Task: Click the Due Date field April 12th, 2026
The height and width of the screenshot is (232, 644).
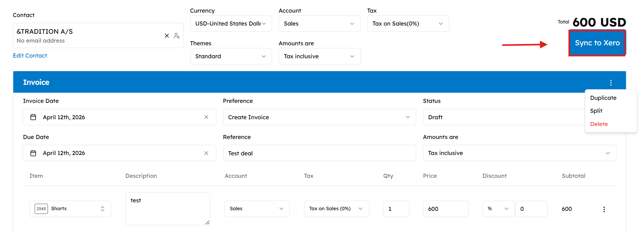Action: pos(119,153)
